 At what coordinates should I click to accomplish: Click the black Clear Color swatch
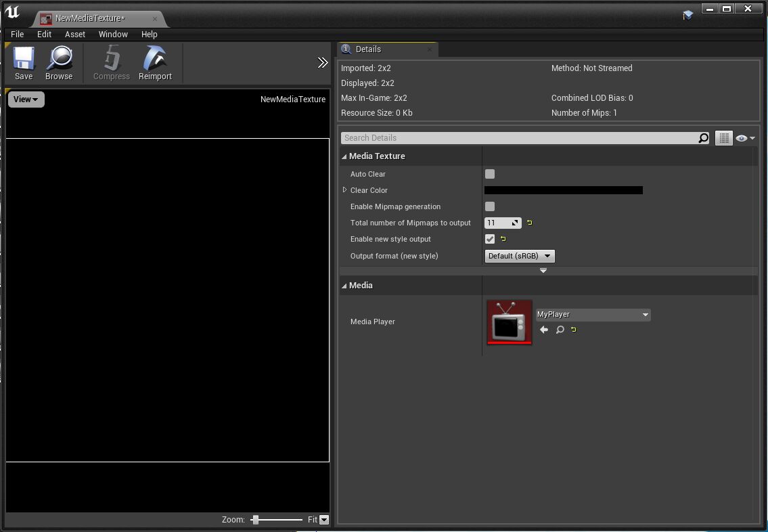coord(563,190)
